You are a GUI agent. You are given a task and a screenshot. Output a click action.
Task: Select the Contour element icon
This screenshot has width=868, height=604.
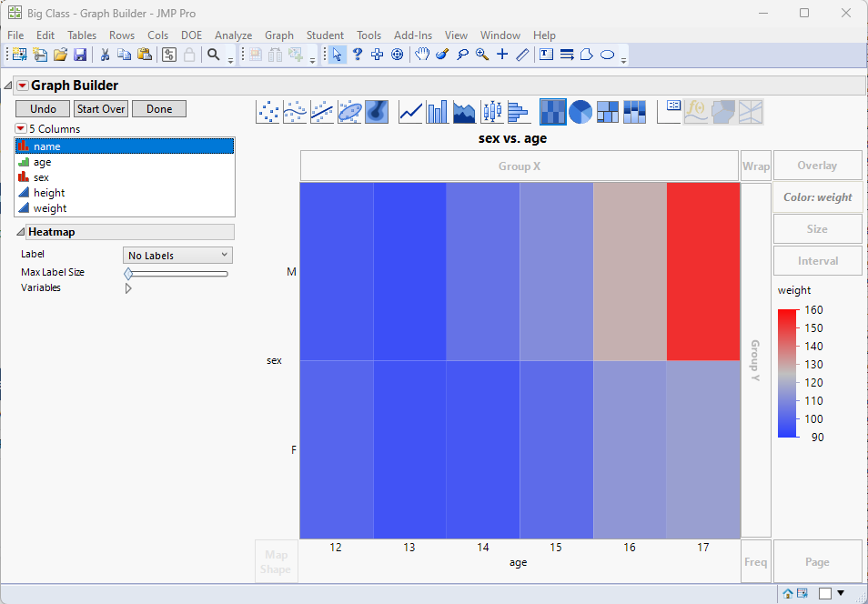tap(376, 111)
